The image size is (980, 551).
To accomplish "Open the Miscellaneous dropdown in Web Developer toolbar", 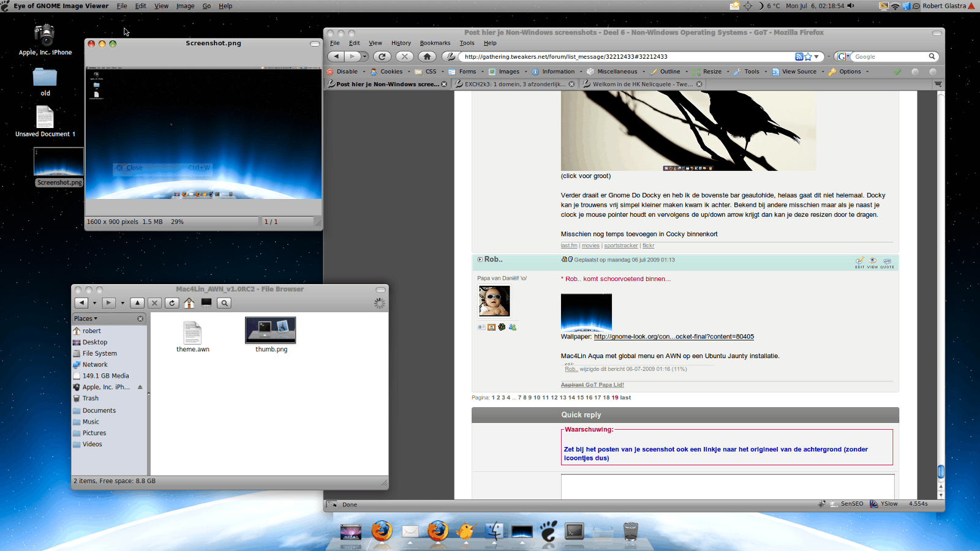I will tap(616, 72).
